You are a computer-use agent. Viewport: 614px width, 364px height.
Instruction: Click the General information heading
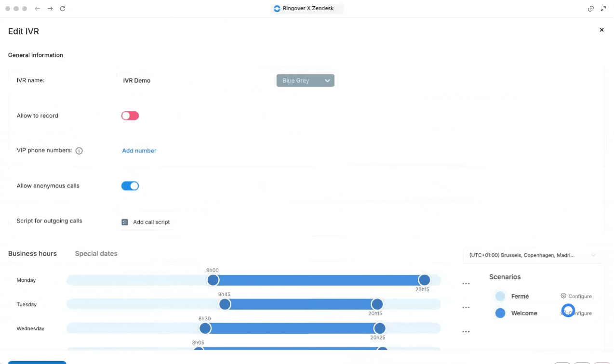(36, 55)
